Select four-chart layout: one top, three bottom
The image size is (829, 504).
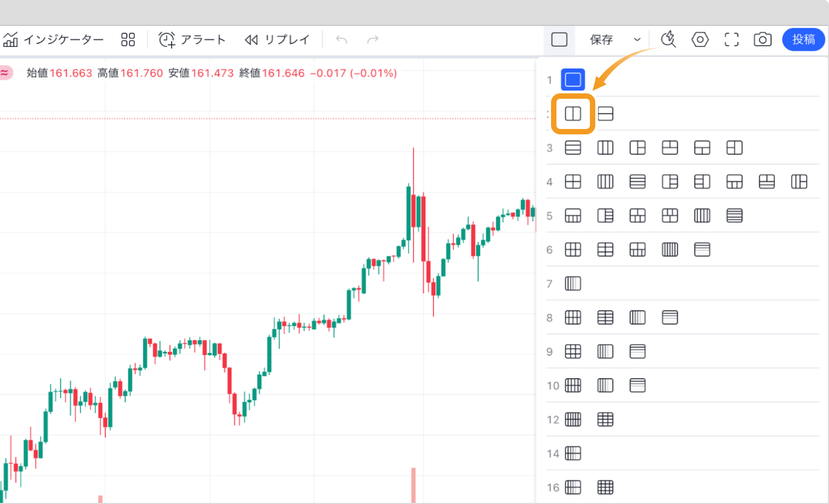735,182
